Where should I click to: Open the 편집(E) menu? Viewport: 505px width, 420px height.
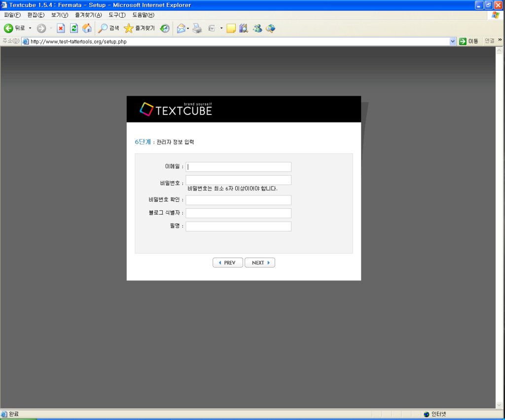point(36,15)
